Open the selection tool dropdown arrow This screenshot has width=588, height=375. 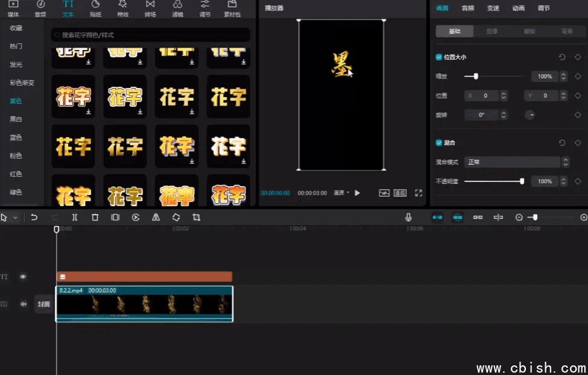click(x=17, y=217)
